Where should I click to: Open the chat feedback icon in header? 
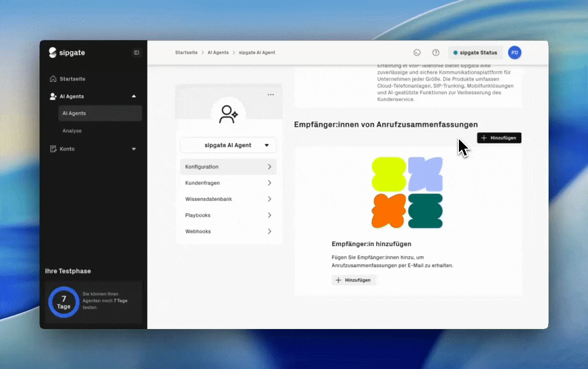417,53
